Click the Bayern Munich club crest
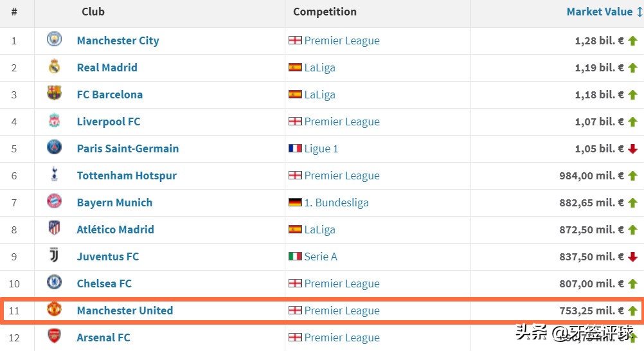Screen dimensions: 644x351 [x=55, y=202]
